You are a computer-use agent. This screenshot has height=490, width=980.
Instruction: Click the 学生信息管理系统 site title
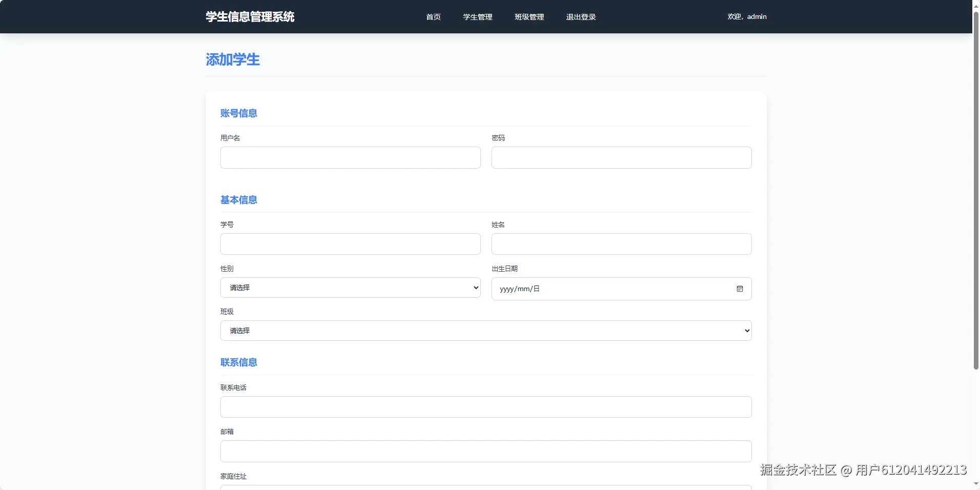tap(250, 16)
